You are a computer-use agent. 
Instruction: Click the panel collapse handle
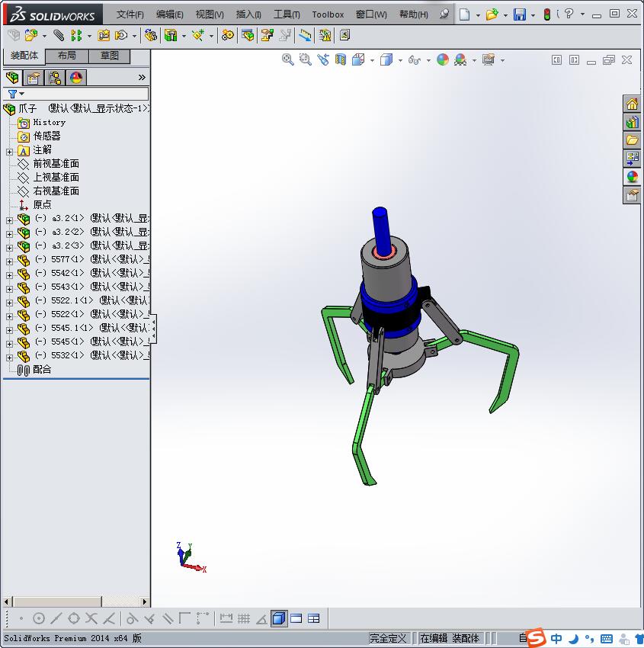(154, 329)
